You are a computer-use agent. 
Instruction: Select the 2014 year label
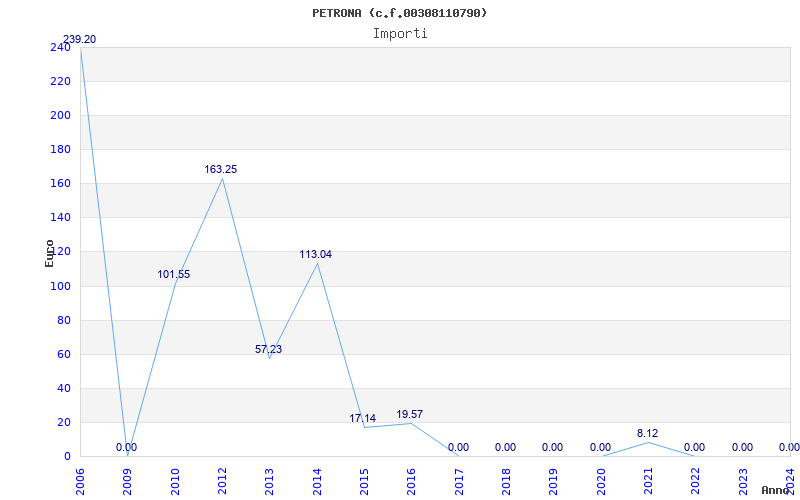coord(317,482)
